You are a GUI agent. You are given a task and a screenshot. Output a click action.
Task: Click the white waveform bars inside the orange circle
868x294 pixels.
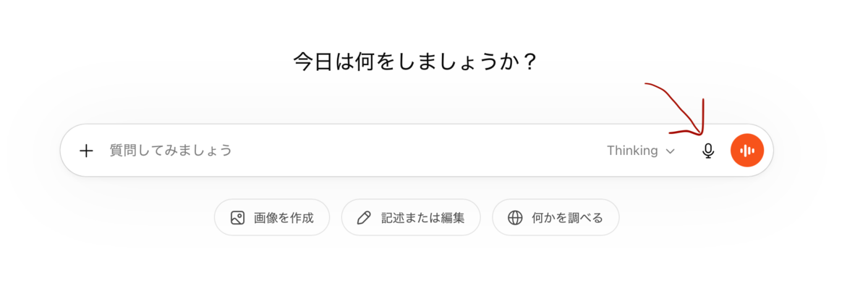click(x=747, y=151)
